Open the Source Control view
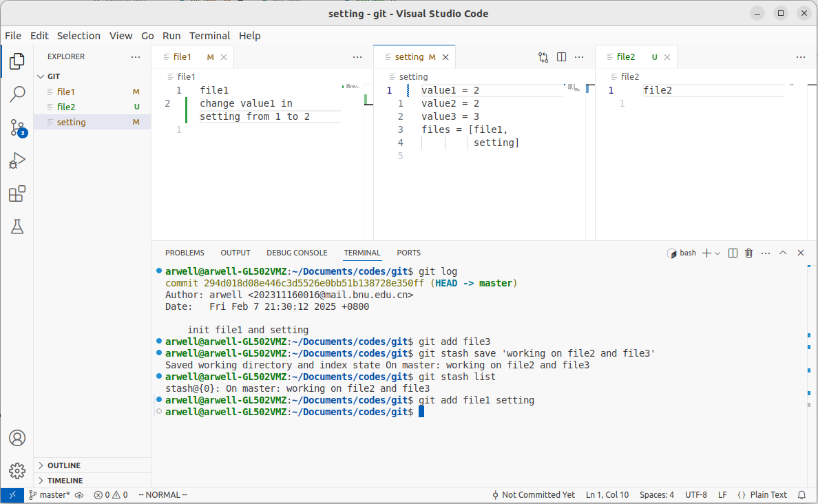This screenshot has height=504, width=818. (17, 127)
